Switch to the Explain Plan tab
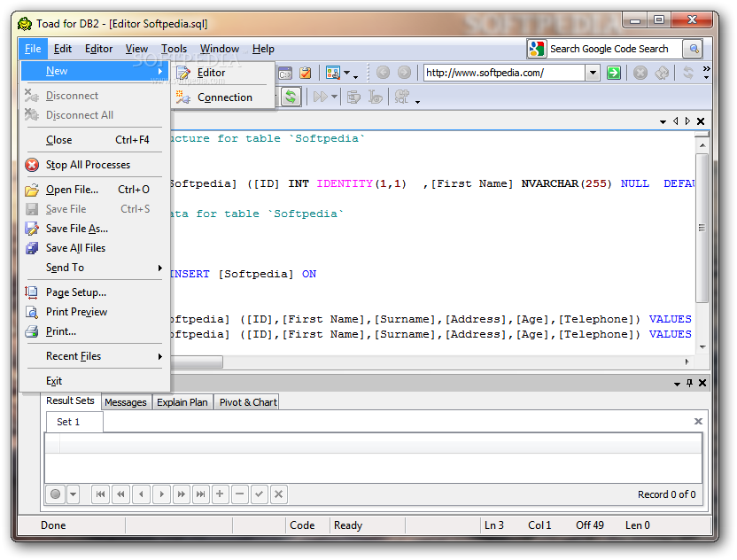This screenshot has height=560, width=737. click(x=182, y=402)
